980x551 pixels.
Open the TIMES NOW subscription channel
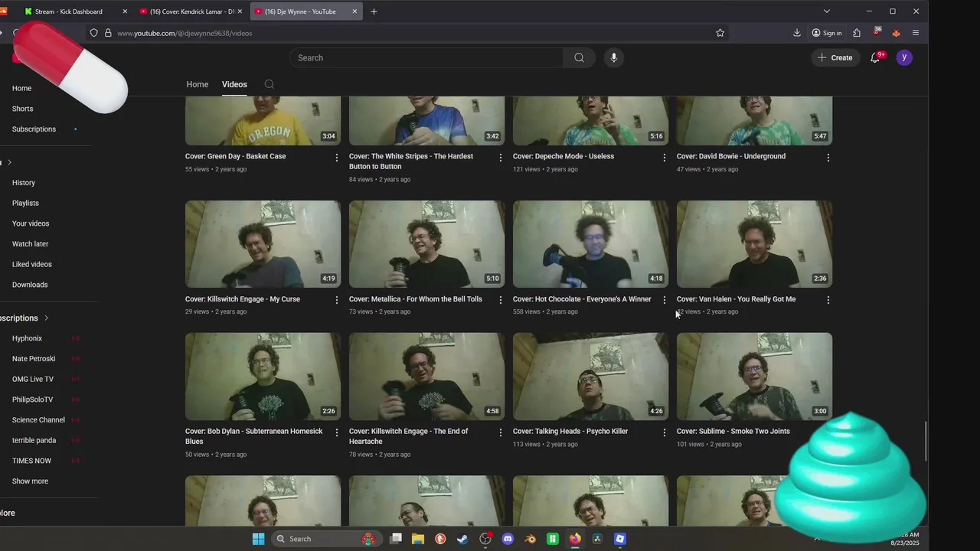pyautogui.click(x=31, y=461)
